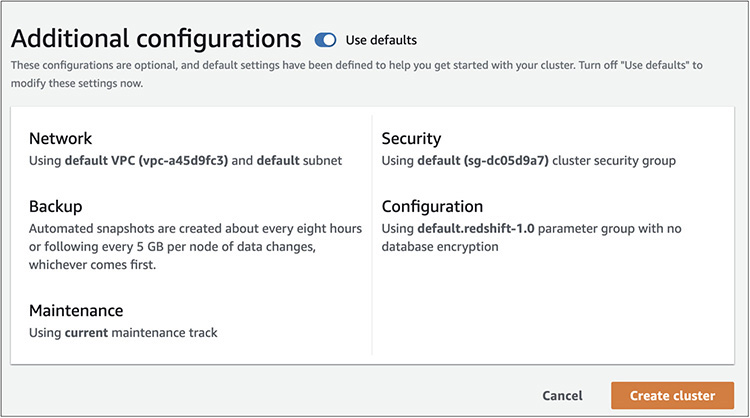Viewport: 750px width, 418px height.
Task: Click the automated snapshots description
Action: click(195, 228)
